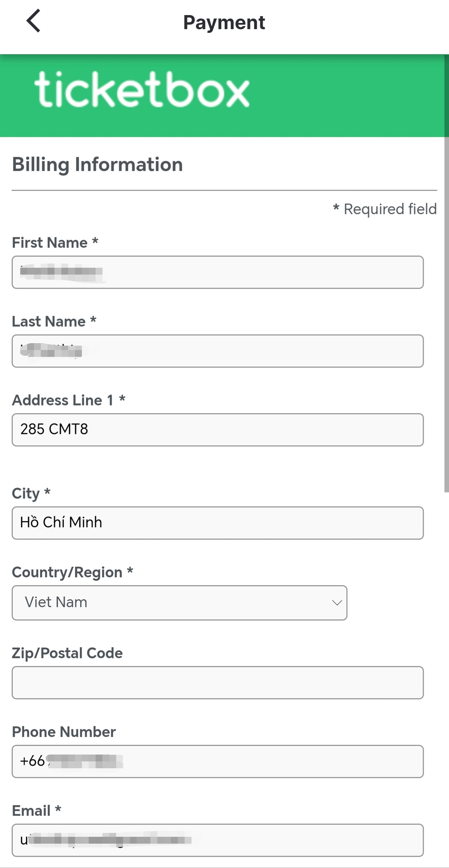Click the vertical scrollbar on the right edge
The width and height of the screenshot is (449, 868).
pos(446,309)
